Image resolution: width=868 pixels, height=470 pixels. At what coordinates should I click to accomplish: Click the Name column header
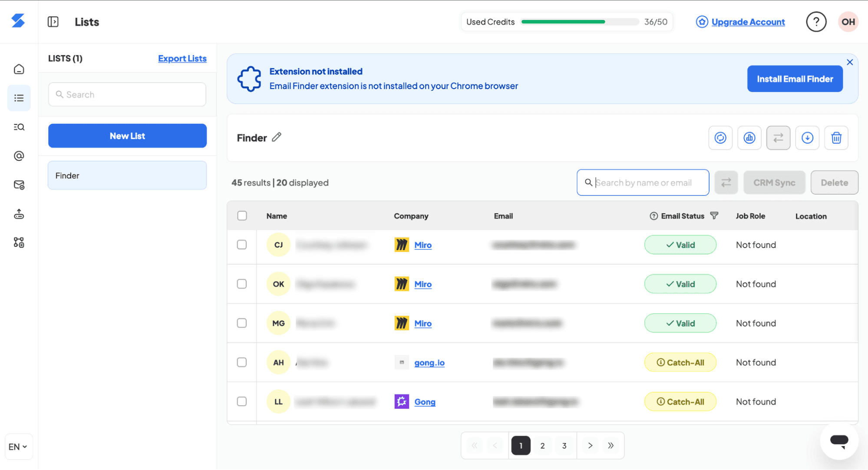click(277, 216)
